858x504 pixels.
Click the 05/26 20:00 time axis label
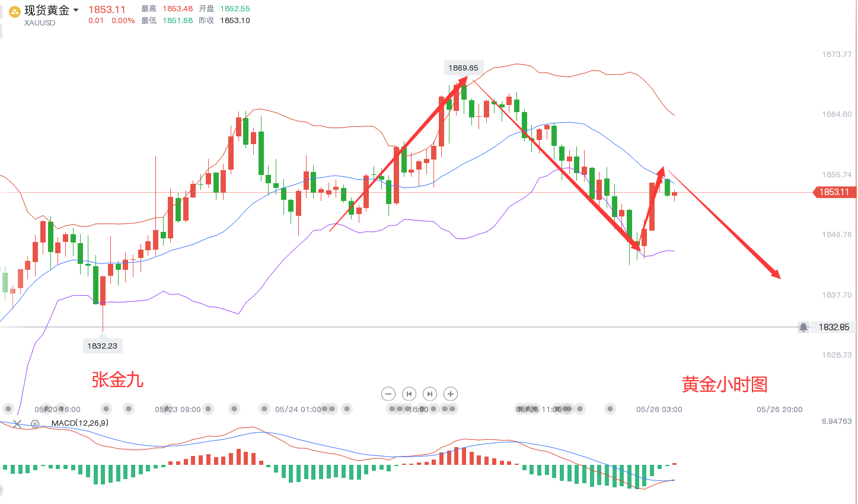tap(779, 409)
